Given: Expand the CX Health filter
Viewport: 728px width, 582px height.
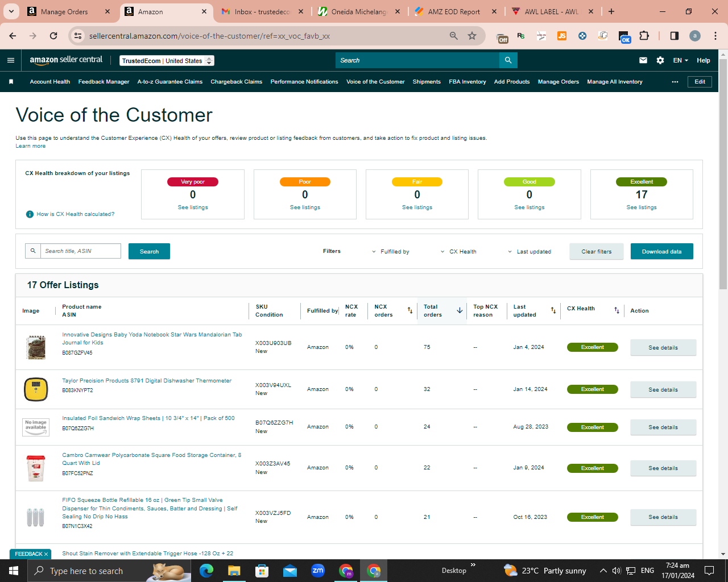Looking at the screenshot, I should 458,252.
